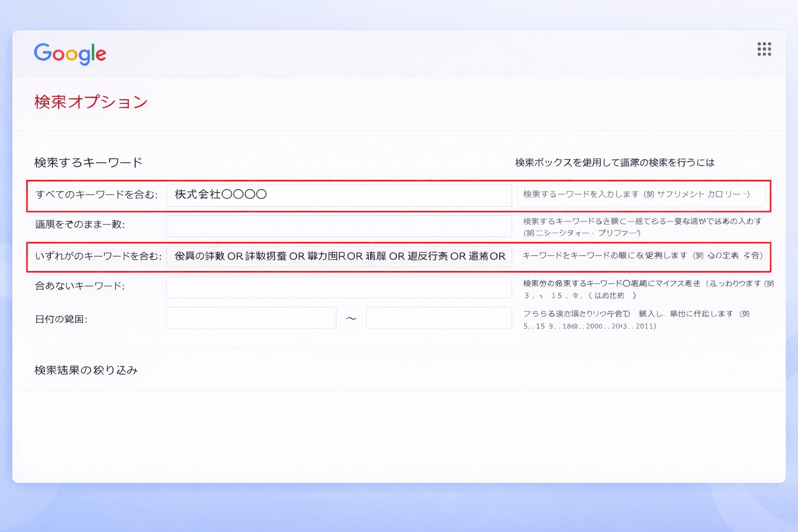Click the tilde separator between date fields
Screen dimensions: 798x532
click(x=351, y=318)
